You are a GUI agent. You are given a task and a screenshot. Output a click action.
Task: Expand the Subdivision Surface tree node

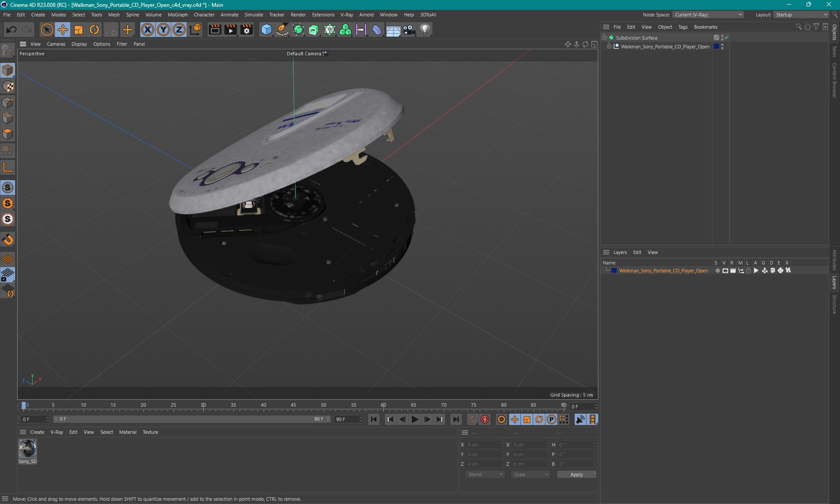click(604, 37)
